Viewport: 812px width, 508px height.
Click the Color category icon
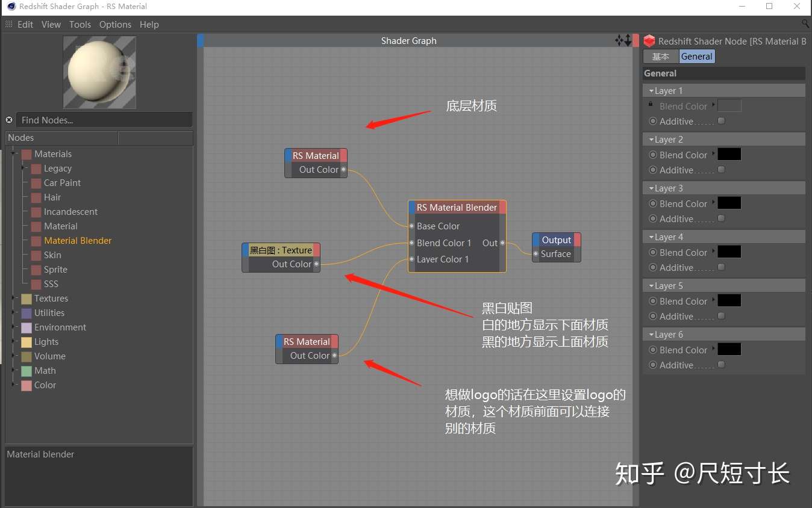(x=27, y=385)
